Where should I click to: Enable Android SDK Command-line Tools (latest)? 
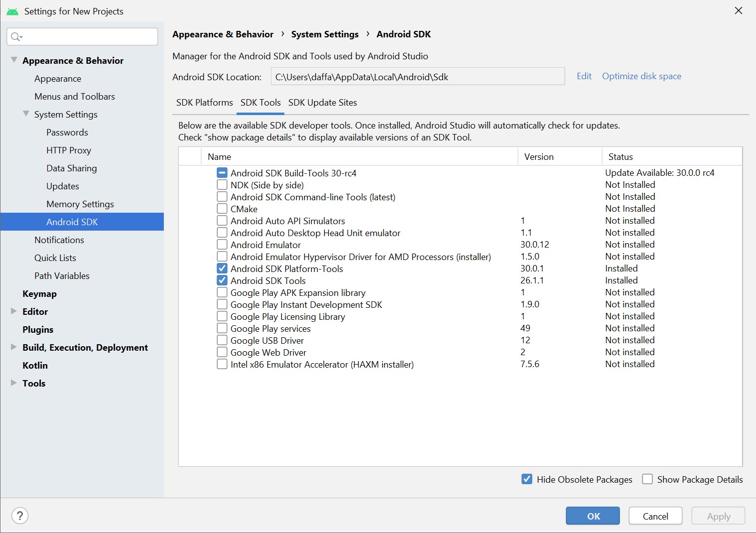(x=222, y=197)
